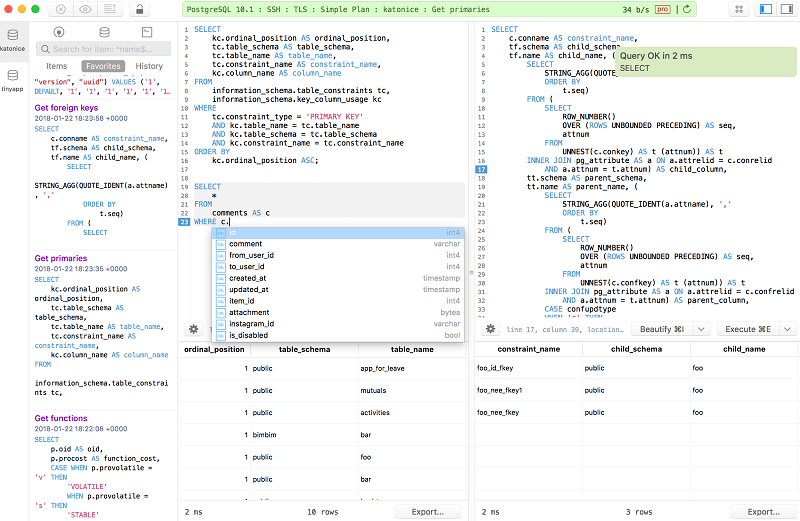Toggle the left sidebar panel
Image resolution: width=800 pixels, height=521 pixels.
pos(765,9)
